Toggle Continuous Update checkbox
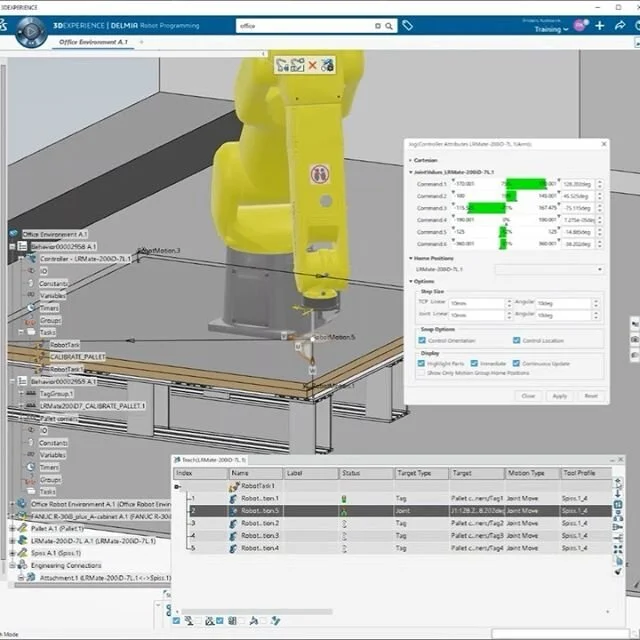The width and height of the screenshot is (640, 640). point(516,363)
